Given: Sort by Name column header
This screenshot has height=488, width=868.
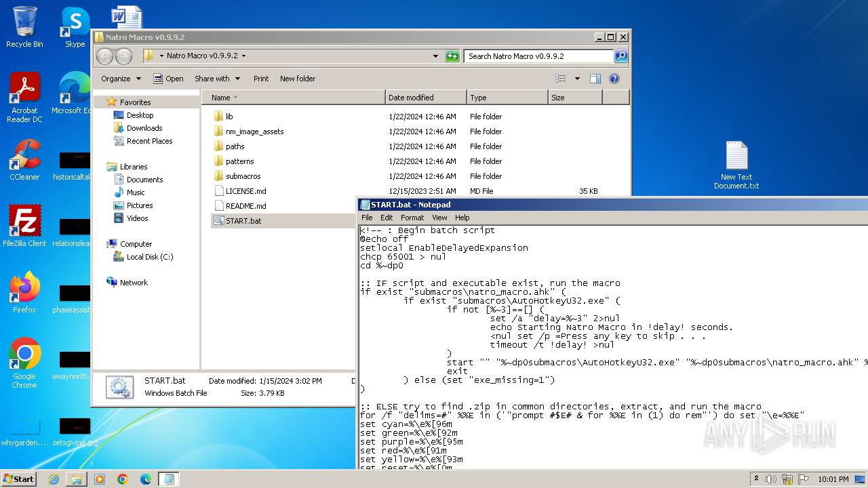Looking at the screenshot, I should pyautogui.click(x=293, y=98).
